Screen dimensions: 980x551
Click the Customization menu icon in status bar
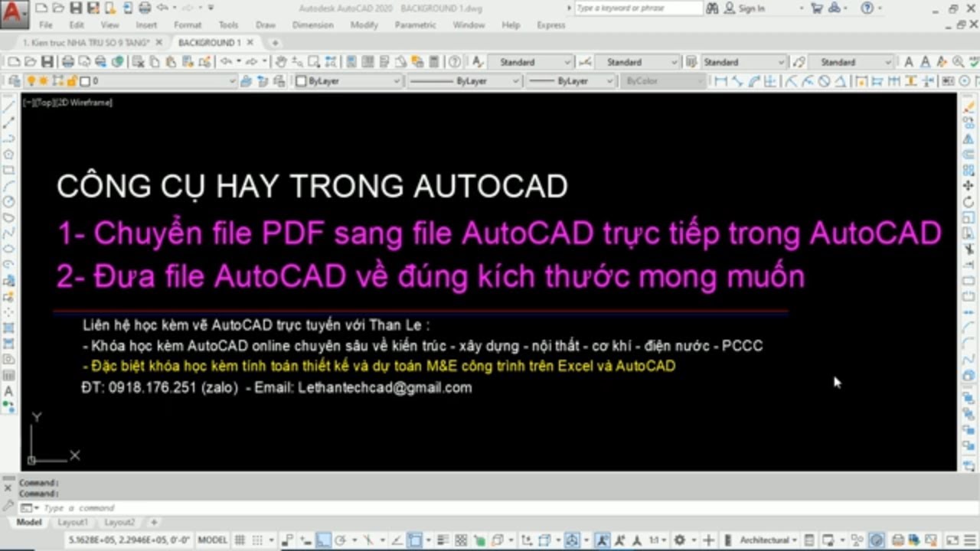click(x=969, y=540)
